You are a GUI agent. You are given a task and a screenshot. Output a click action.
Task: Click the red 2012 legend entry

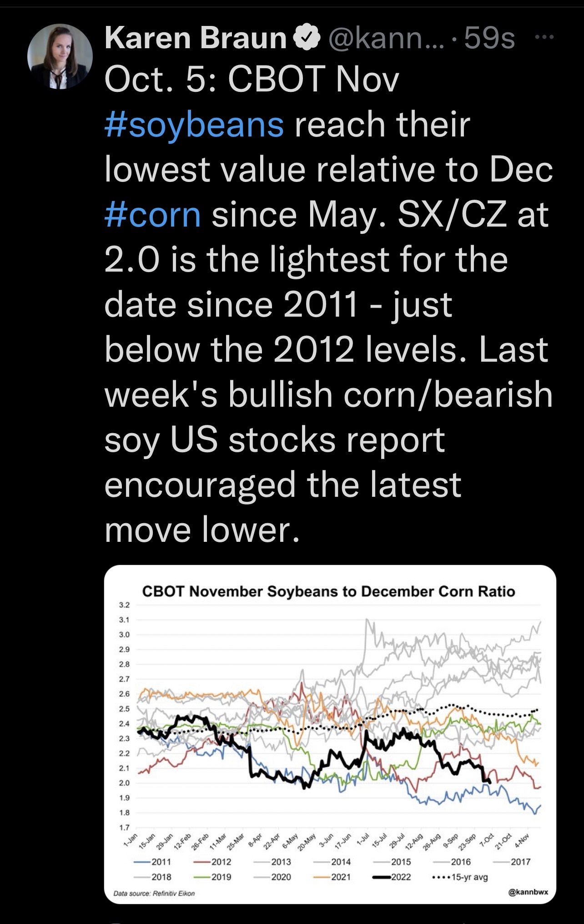click(x=212, y=861)
